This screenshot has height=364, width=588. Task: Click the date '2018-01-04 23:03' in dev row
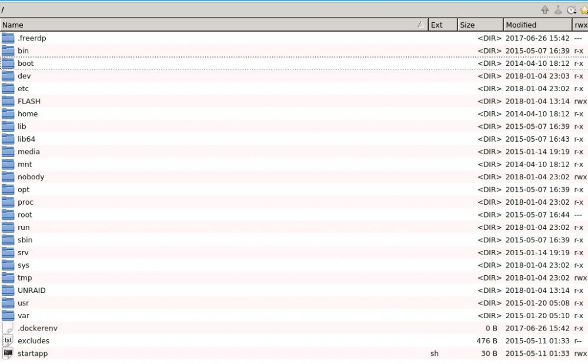(537, 76)
